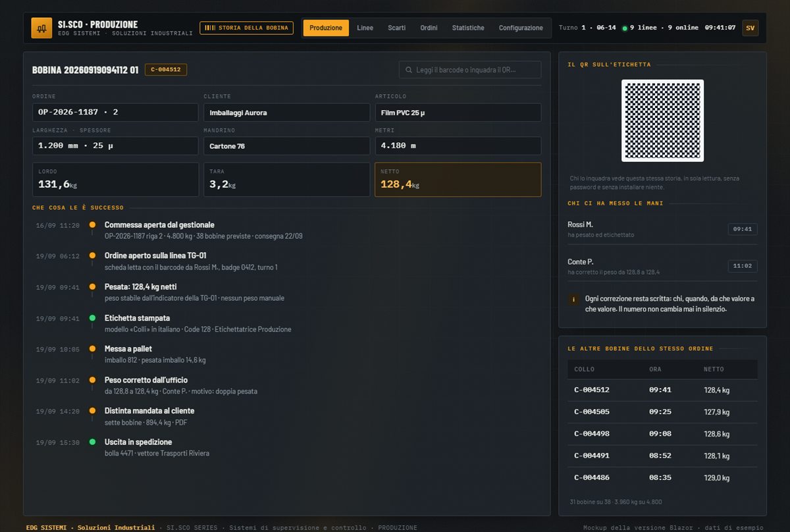This screenshot has height=532, width=790.
Task: Switch to the Produzione tab
Action: click(x=326, y=28)
